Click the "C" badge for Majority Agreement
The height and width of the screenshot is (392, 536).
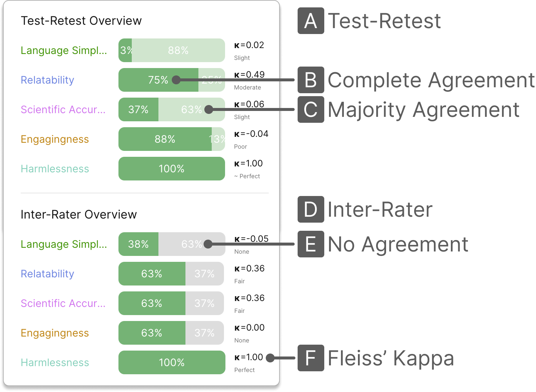[311, 109]
